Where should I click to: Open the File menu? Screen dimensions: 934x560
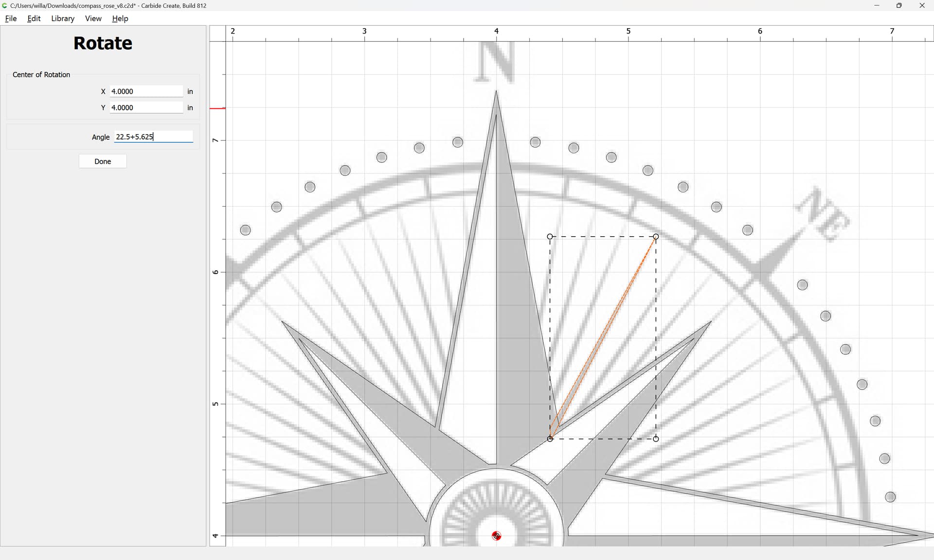tap(11, 18)
